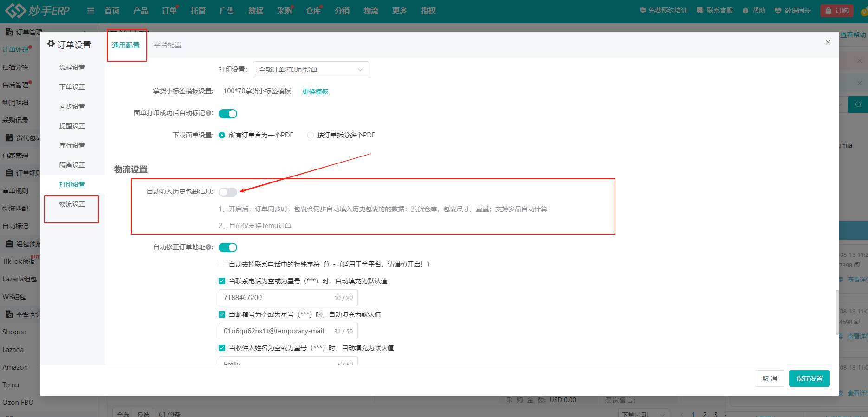Open 授权 in top navigation
The height and width of the screenshot is (417, 868).
(428, 11)
